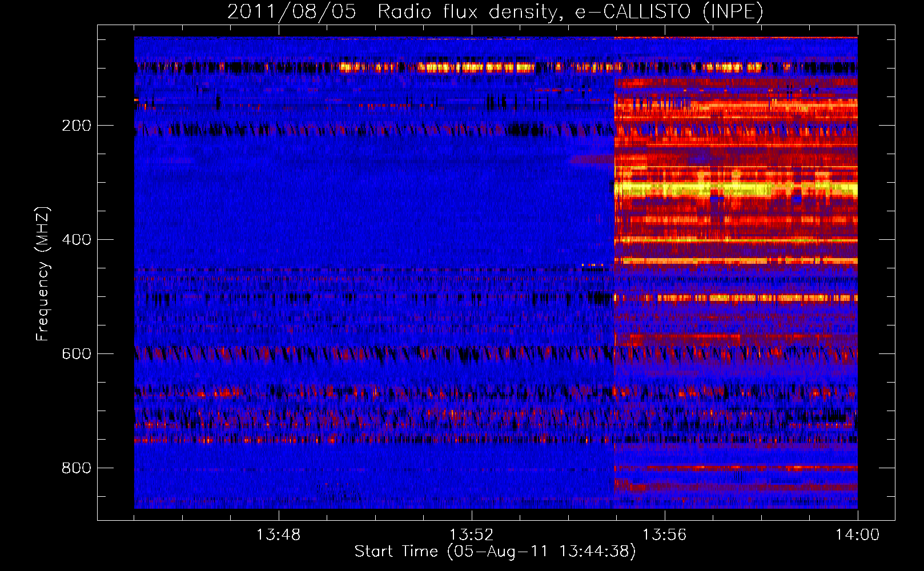
Task: Click the 13:52 time tick label
Action: click(x=471, y=535)
